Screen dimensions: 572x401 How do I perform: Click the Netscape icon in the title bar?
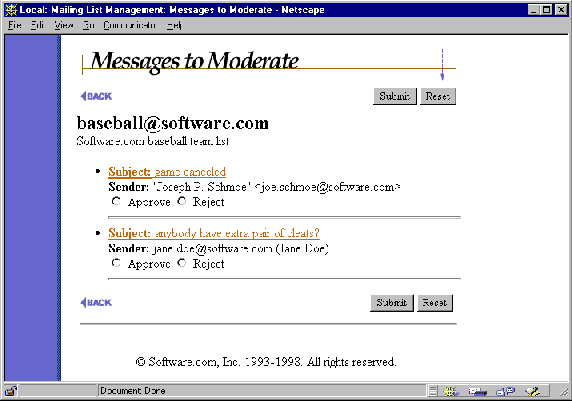click(x=11, y=9)
